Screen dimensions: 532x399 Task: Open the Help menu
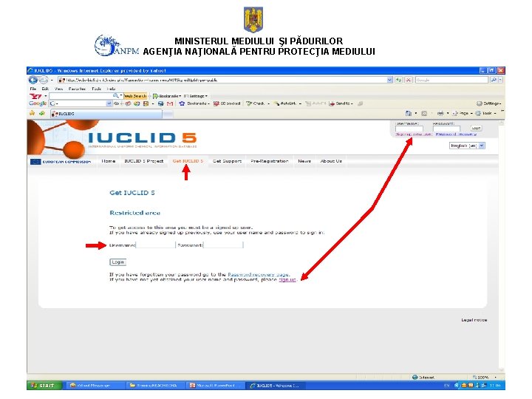pos(111,89)
